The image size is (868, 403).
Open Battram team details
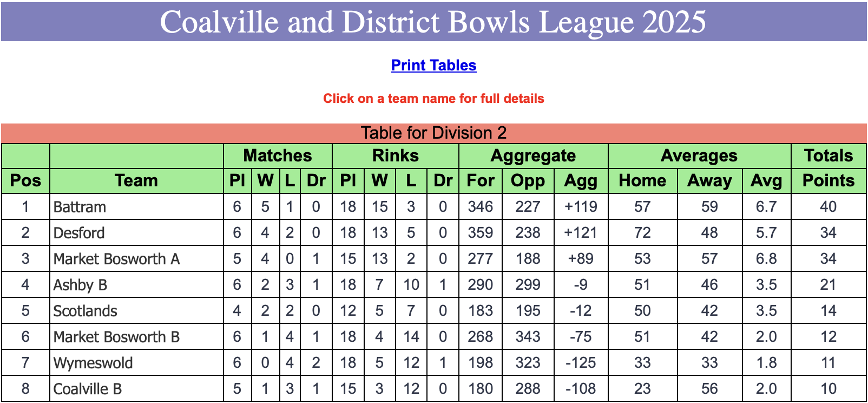(80, 207)
